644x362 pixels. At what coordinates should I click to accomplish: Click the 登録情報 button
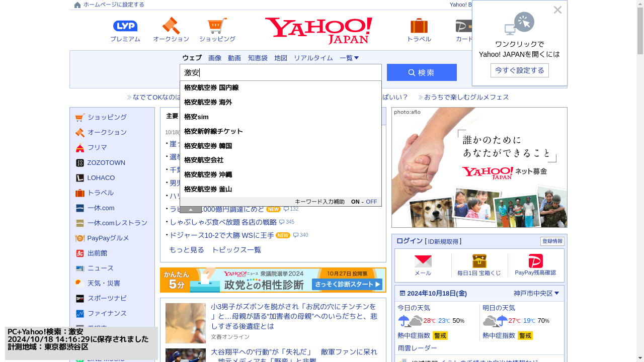click(552, 241)
